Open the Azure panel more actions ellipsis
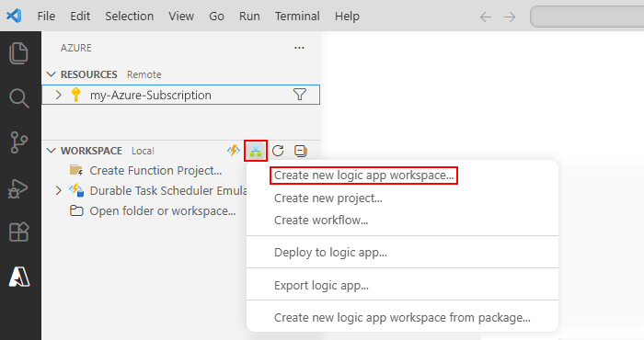The width and height of the screenshot is (644, 340). point(299,48)
